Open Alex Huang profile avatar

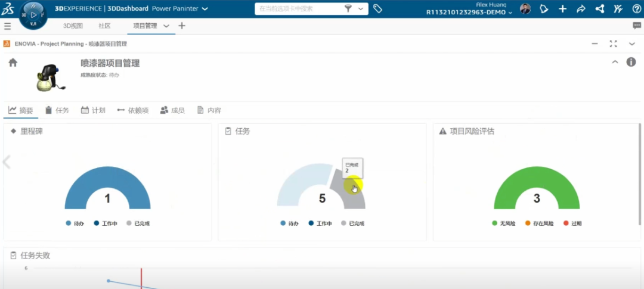pos(525,8)
